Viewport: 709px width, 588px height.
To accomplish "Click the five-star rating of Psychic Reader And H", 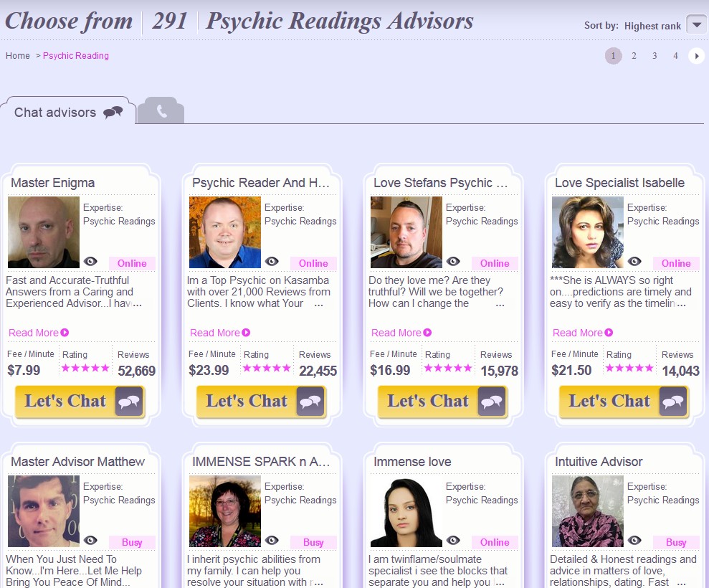I will [267, 368].
